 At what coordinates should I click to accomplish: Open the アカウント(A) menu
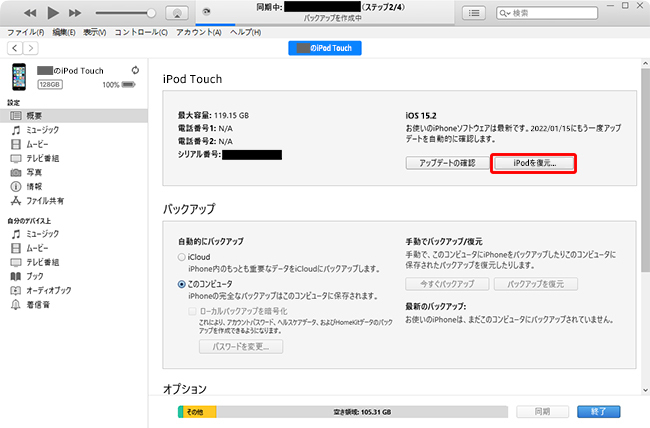pos(199,32)
